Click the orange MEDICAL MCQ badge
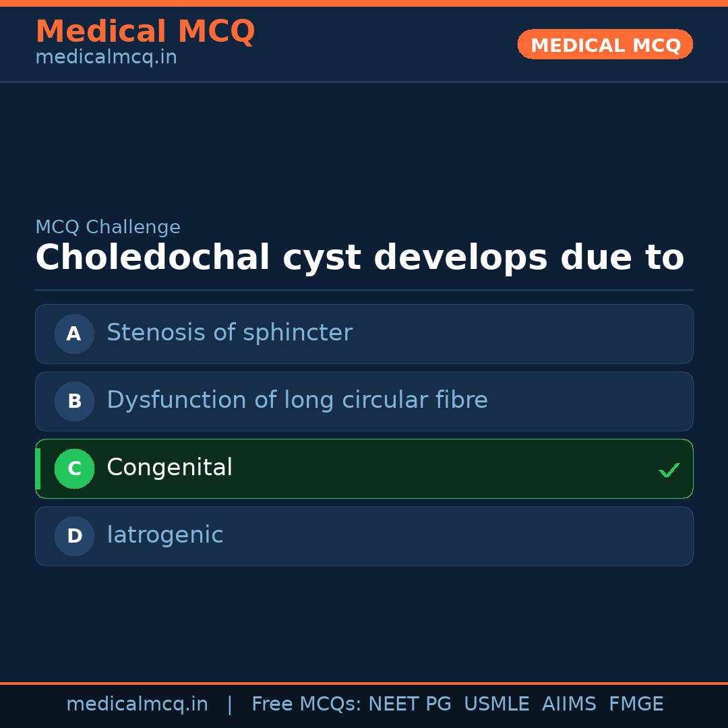 pos(605,45)
